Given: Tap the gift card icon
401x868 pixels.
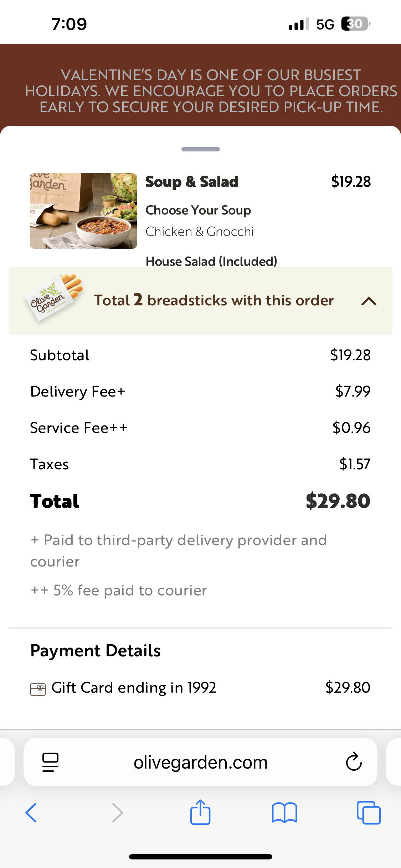Looking at the screenshot, I should click(38, 689).
